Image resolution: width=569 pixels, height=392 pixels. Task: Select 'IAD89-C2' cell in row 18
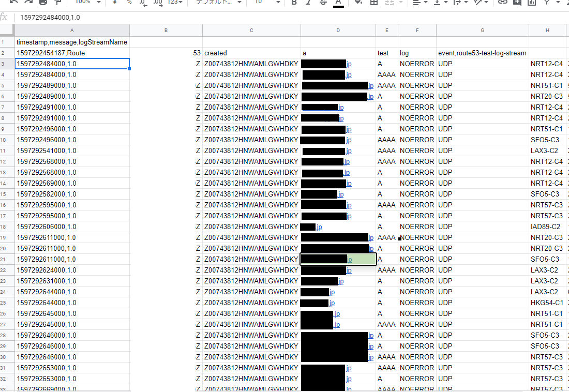pos(547,227)
